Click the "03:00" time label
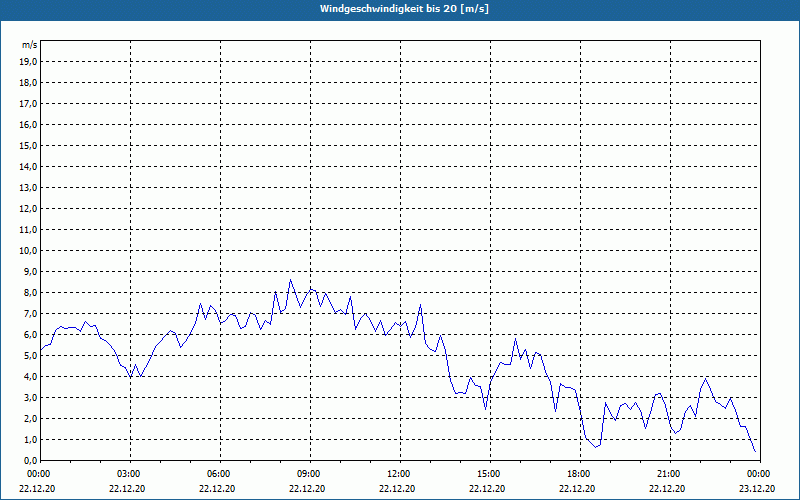 coord(130,474)
